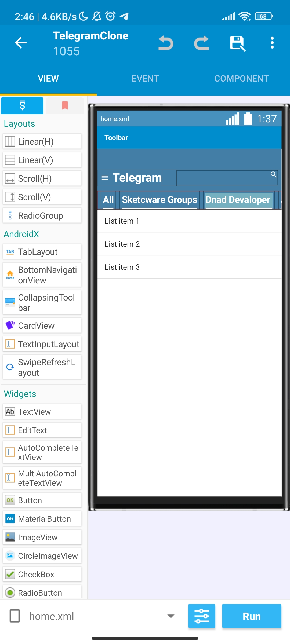The height and width of the screenshot is (644, 290).
Task: Select the MaterialButton widget
Action: (42, 519)
